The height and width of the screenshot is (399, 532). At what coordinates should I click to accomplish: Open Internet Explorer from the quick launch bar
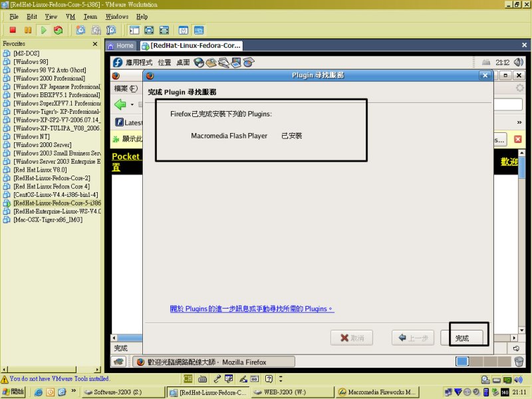tap(39, 392)
